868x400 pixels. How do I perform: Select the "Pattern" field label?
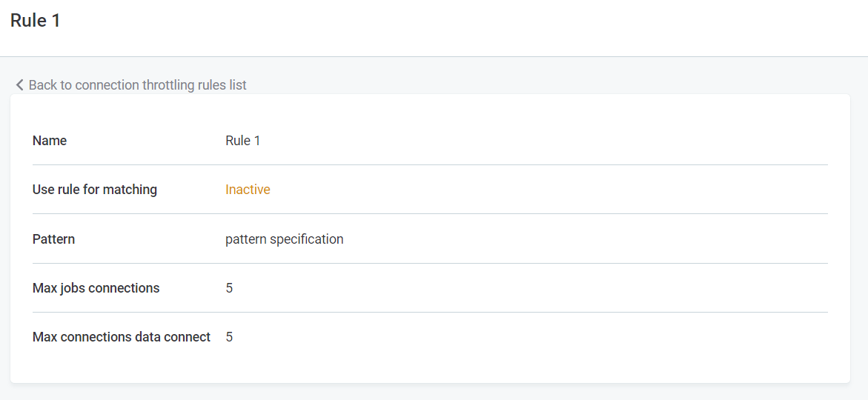(x=53, y=239)
